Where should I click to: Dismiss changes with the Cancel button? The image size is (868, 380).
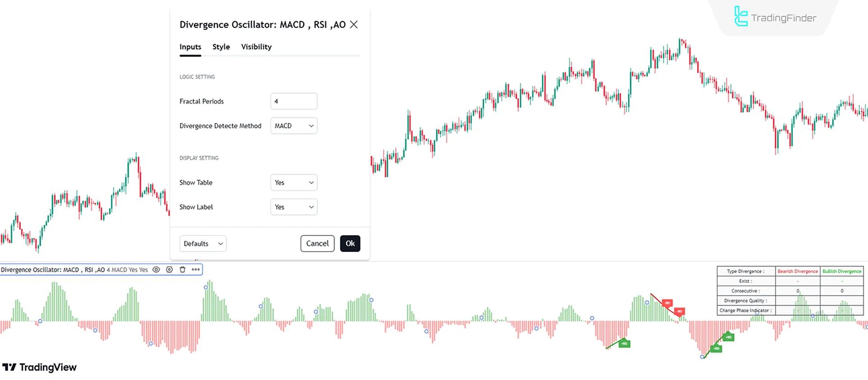(x=317, y=243)
